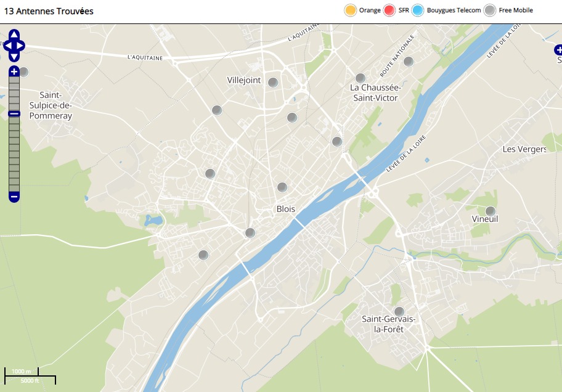Screen dimensions: 562x392
Task: Expand the layer switcher at right edge
Action: coord(558,50)
